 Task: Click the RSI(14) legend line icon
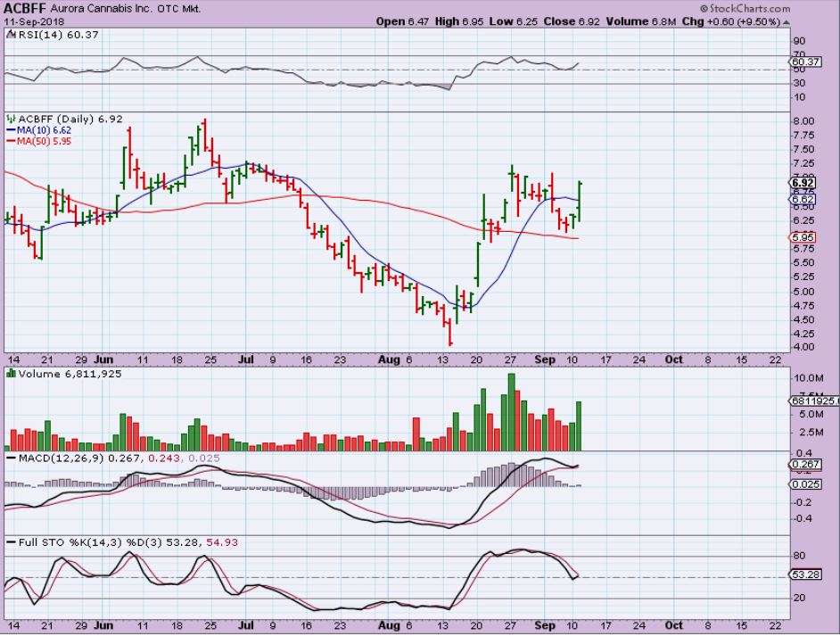(x=9, y=36)
